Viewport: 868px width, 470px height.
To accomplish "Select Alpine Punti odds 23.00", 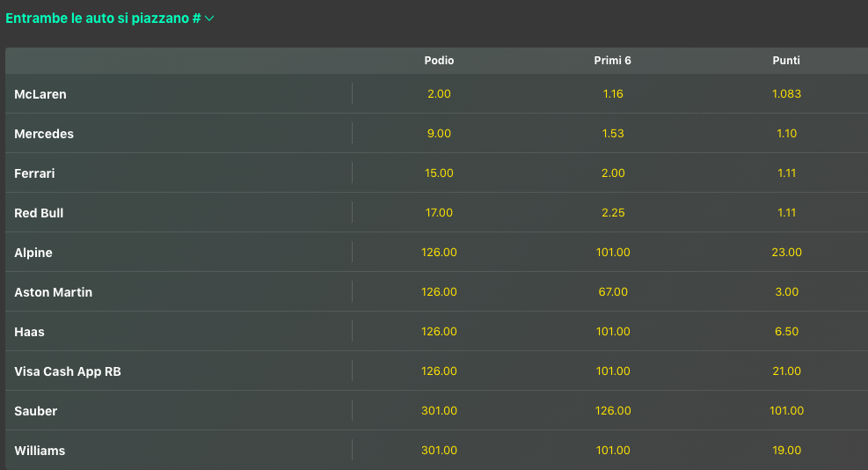I will coord(786,253).
